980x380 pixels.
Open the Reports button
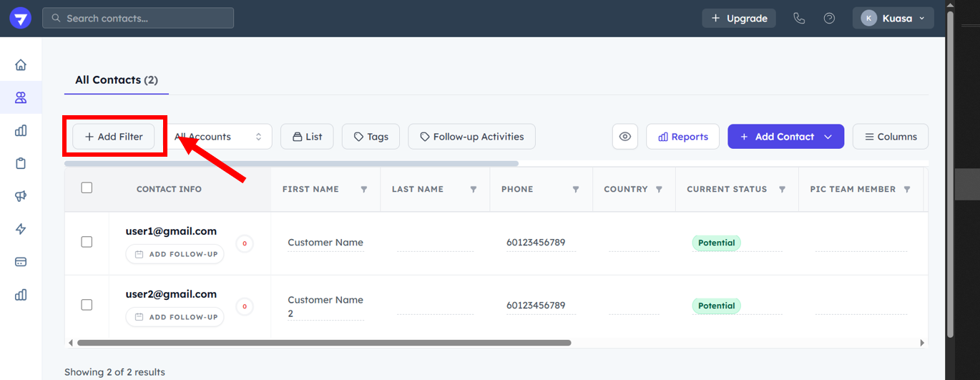click(x=682, y=137)
